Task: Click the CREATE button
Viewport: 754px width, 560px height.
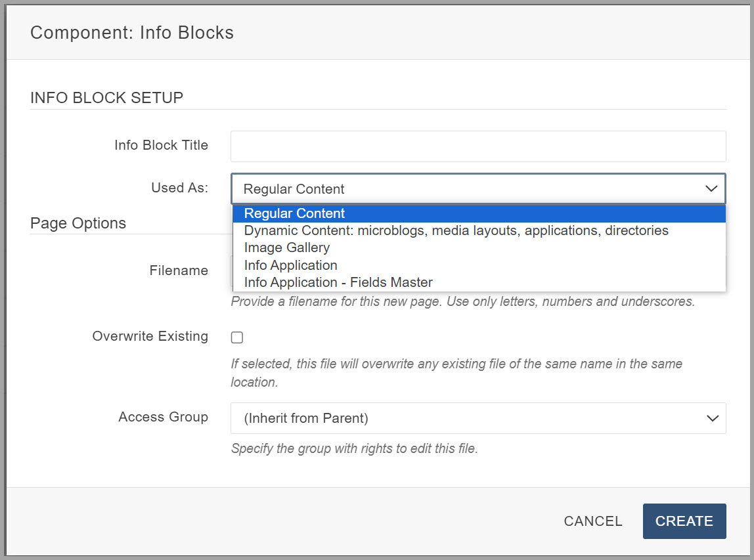Action: click(684, 521)
